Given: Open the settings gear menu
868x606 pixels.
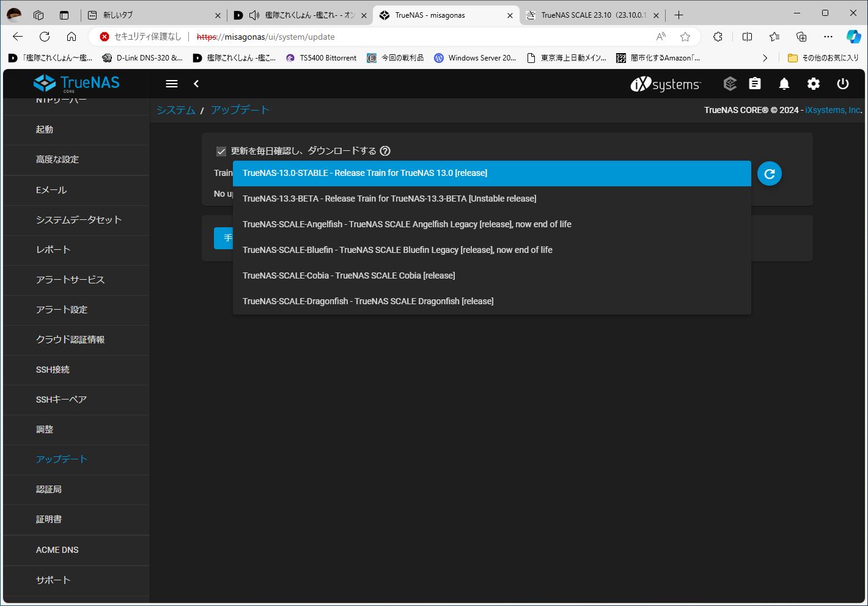Looking at the screenshot, I should (814, 84).
